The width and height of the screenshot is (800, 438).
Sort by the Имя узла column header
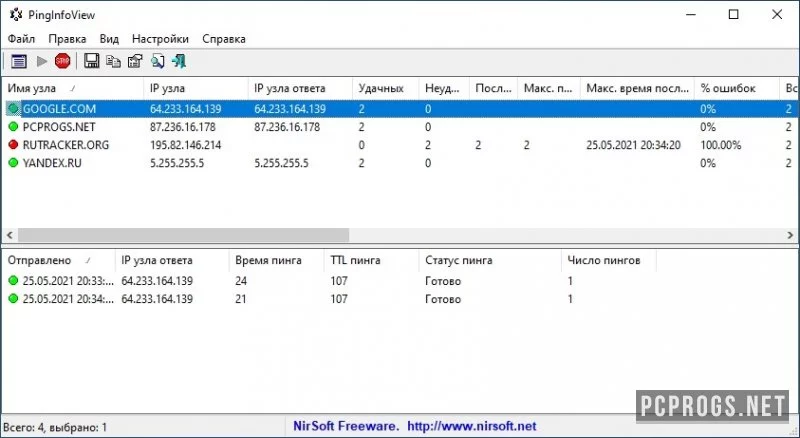click(72, 88)
